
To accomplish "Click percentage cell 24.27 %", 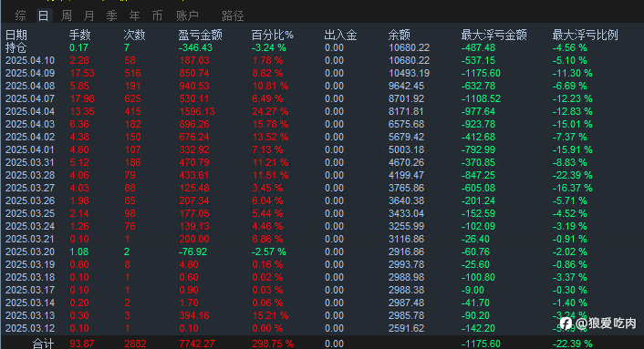I will point(270,111).
